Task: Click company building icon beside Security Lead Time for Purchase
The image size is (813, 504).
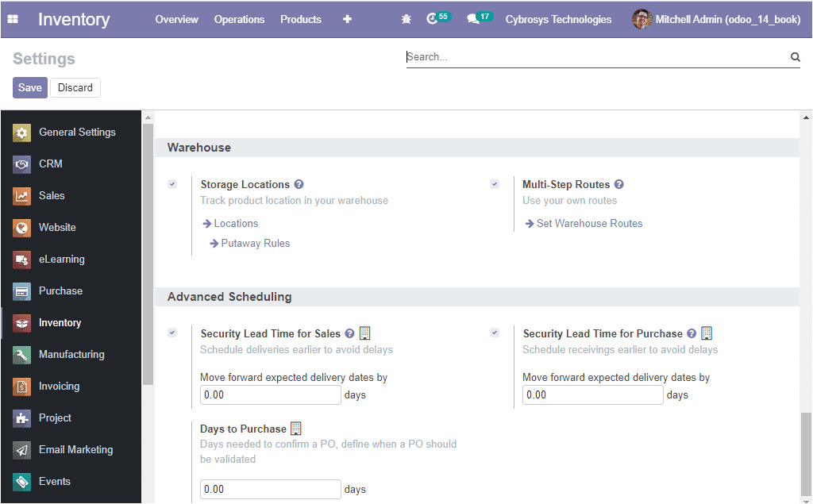Action: tap(707, 333)
